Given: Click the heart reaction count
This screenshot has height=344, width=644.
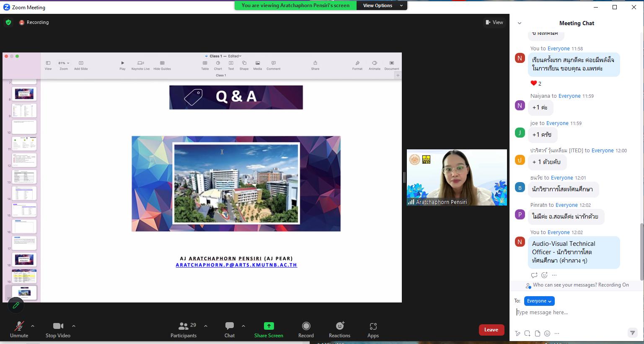Looking at the screenshot, I should (536, 83).
